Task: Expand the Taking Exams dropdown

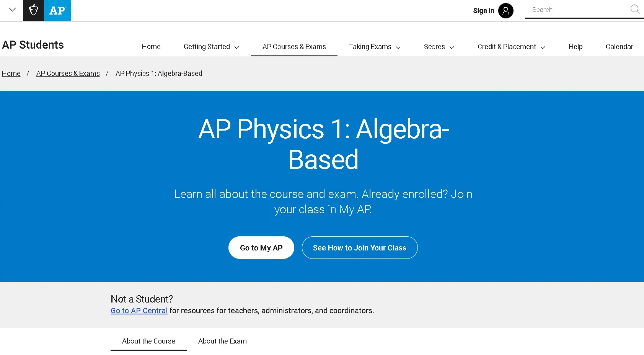Action: click(x=374, y=46)
